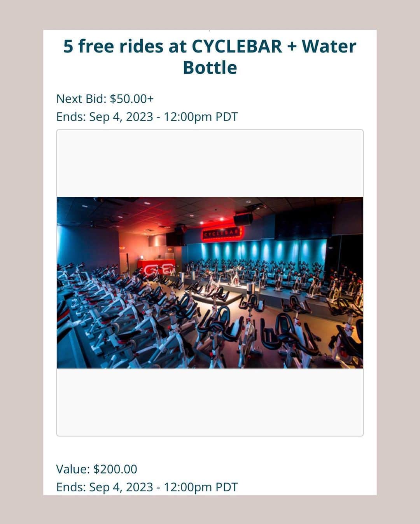Open the CYCLEBAR studio photo
This screenshot has height=524, width=420.
210,283
